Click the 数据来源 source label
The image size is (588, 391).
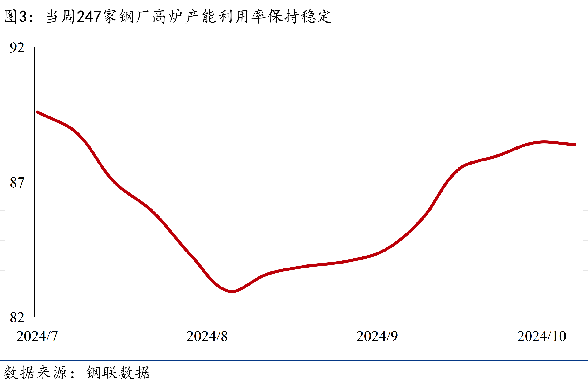[35, 373]
